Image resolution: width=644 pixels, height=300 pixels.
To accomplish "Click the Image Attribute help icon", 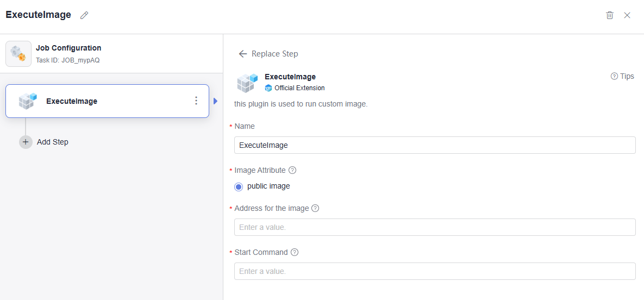I will (x=292, y=170).
